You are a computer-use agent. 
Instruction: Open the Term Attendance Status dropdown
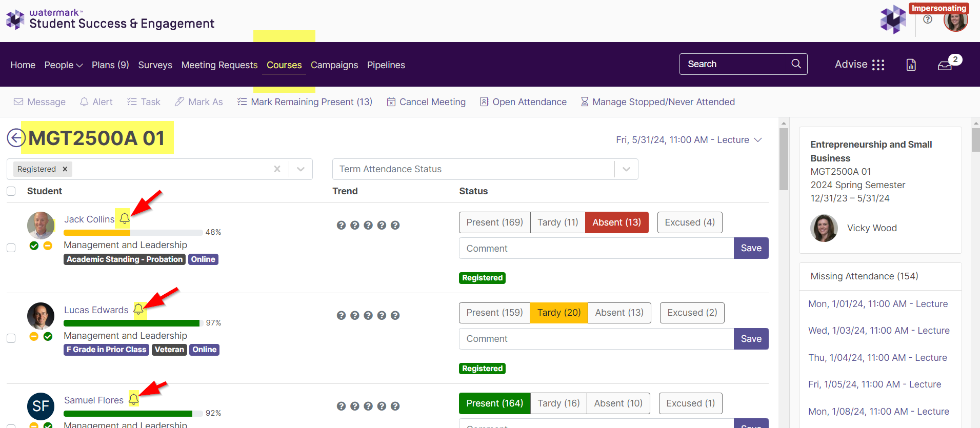click(x=626, y=169)
